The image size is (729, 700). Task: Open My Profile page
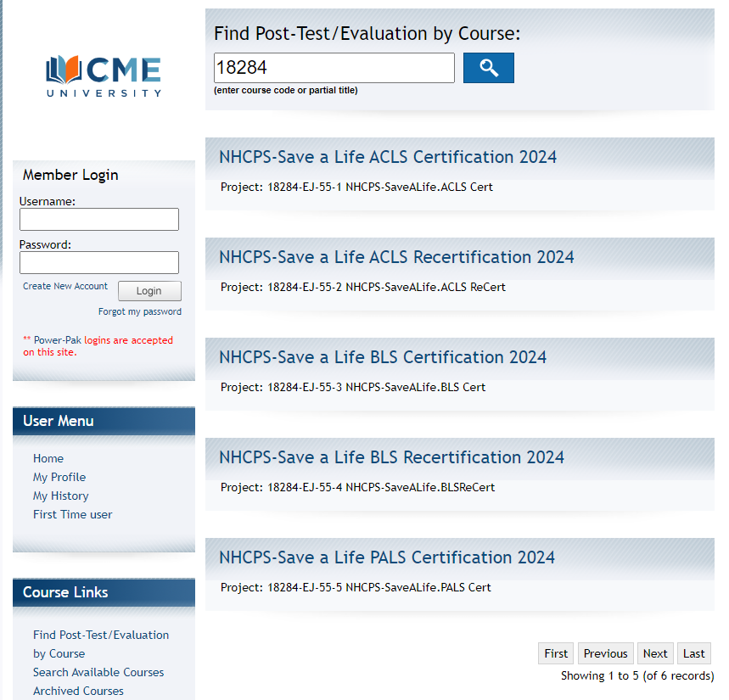pos(59,477)
